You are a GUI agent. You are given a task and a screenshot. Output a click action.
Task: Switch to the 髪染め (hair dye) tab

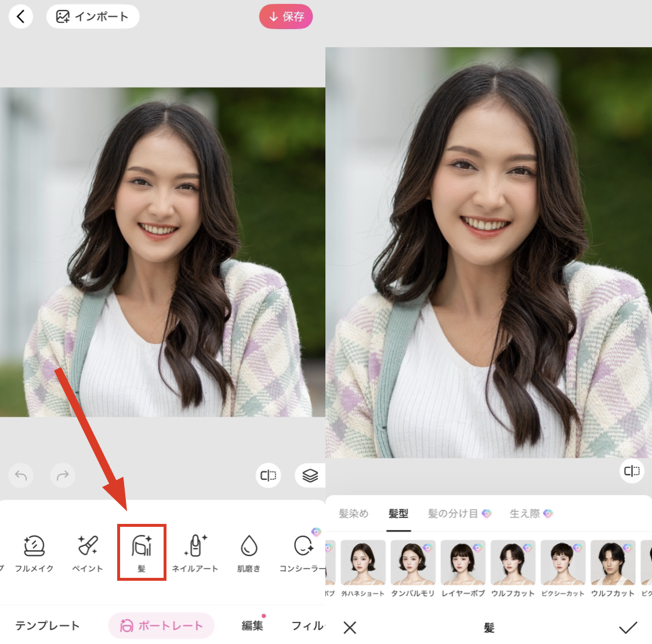(x=353, y=513)
